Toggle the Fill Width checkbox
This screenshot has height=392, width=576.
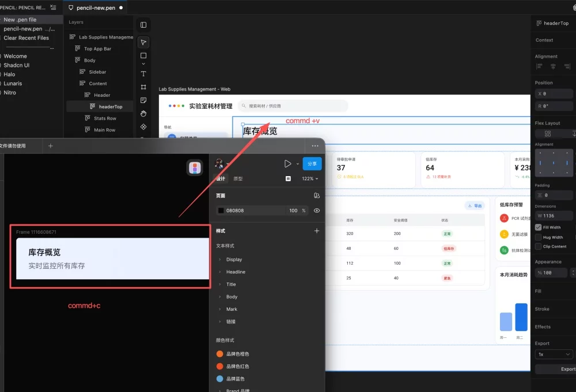538,227
